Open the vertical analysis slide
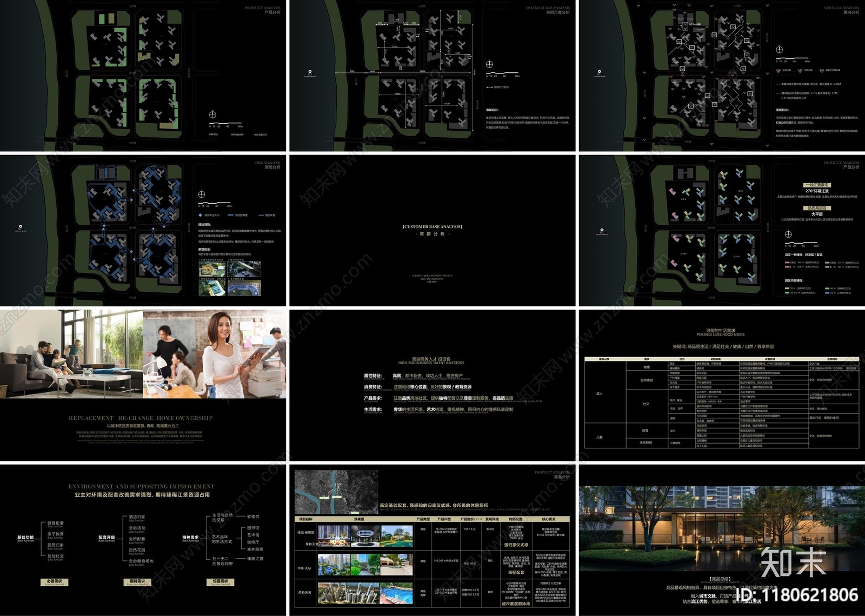The width and height of the screenshot is (865, 616). (722, 76)
